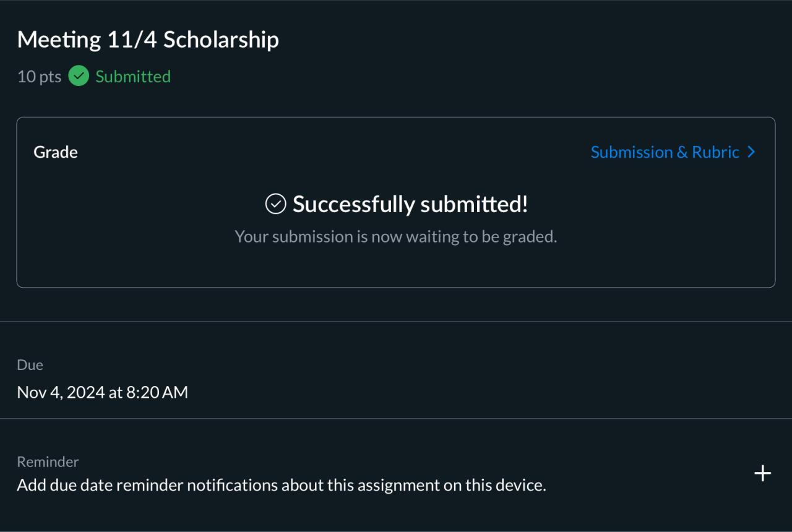Click the Reminder label
The image size is (792, 532).
tap(48, 461)
